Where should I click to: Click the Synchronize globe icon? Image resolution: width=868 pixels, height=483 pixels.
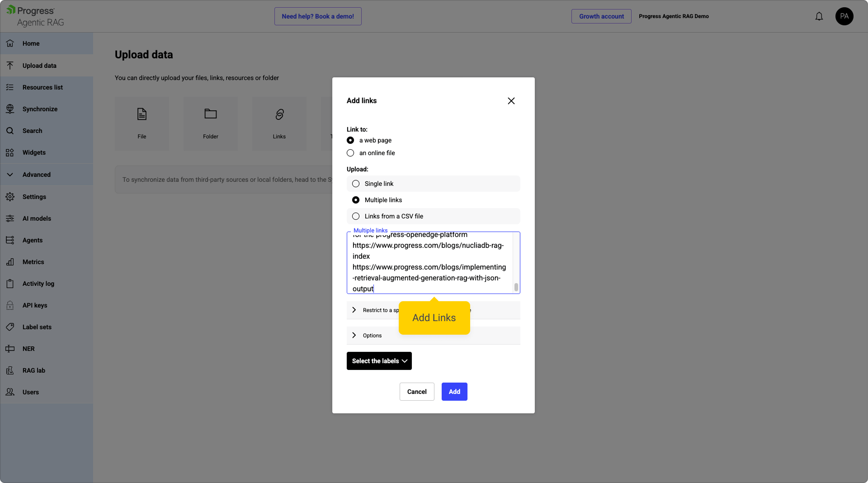[x=10, y=109]
